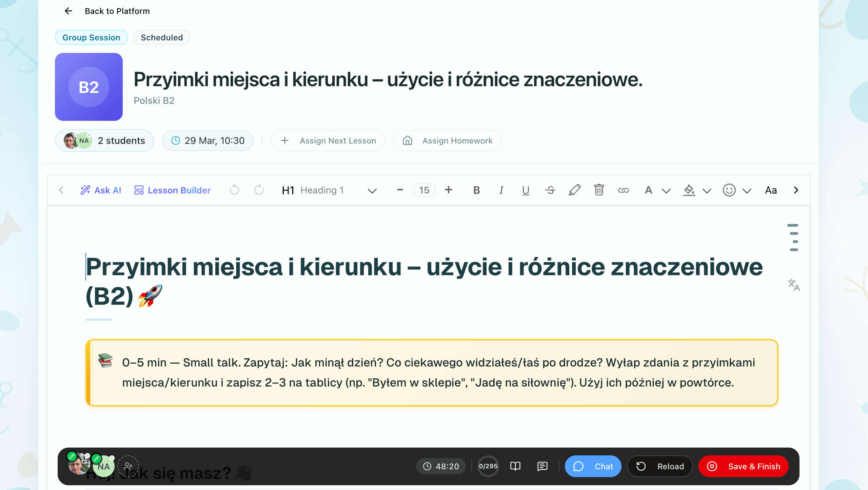Undo the last edit

coord(234,190)
